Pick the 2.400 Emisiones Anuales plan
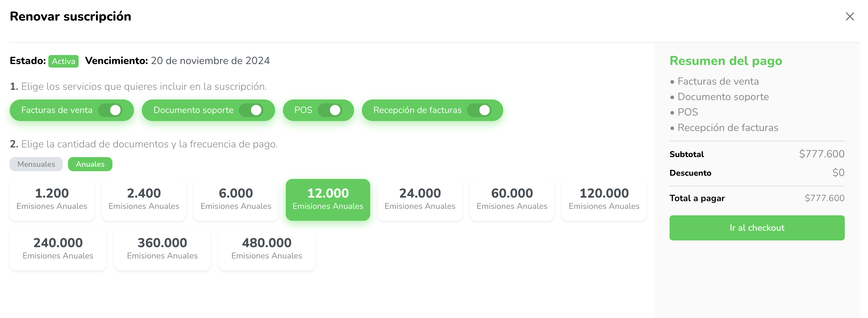 (144, 200)
